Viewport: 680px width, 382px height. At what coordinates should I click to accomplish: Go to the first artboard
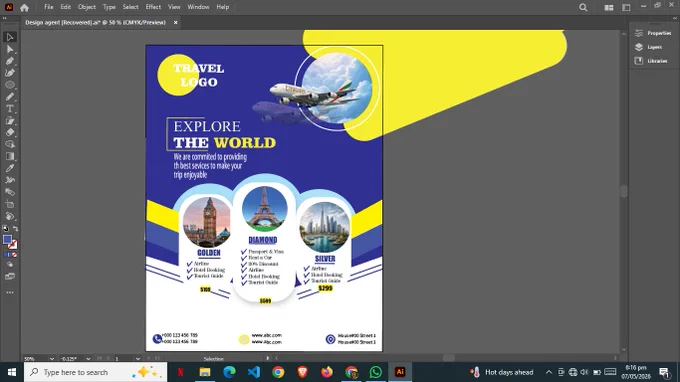tap(99, 359)
